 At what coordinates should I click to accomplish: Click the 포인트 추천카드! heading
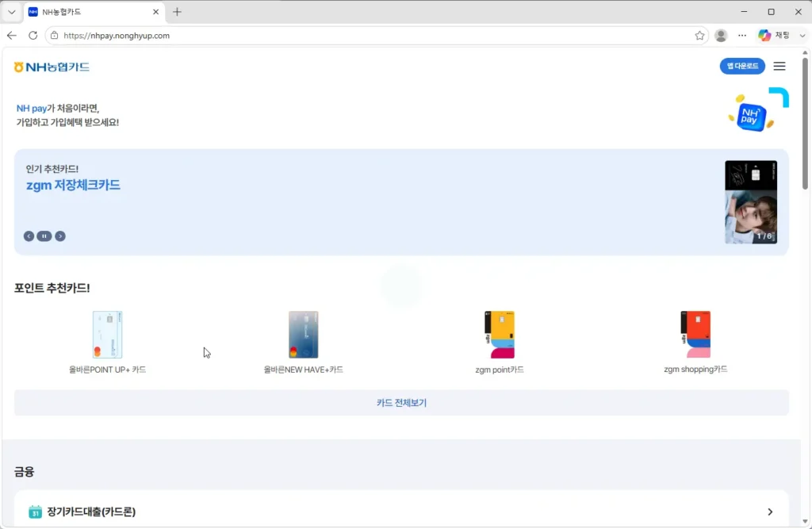tap(52, 288)
